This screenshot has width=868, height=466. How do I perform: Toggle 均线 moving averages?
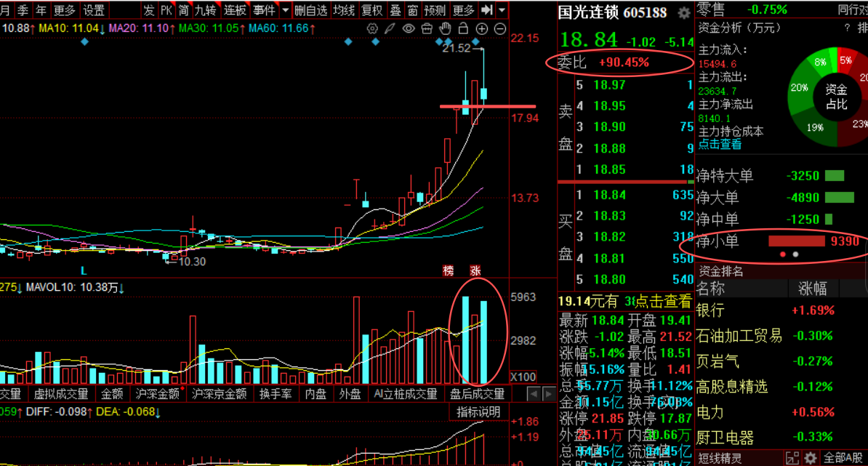(x=344, y=10)
